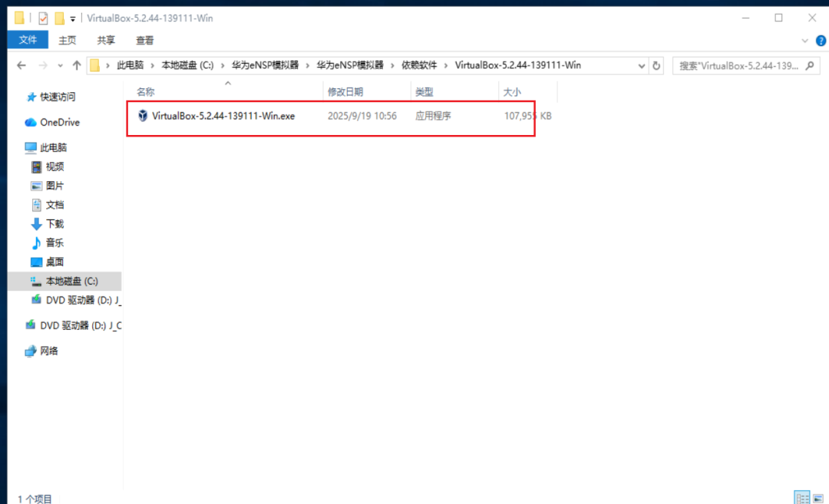Image resolution: width=829 pixels, height=504 pixels.
Task: Click the date 2025/9/19 10:56 cell
Action: pyautogui.click(x=362, y=116)
